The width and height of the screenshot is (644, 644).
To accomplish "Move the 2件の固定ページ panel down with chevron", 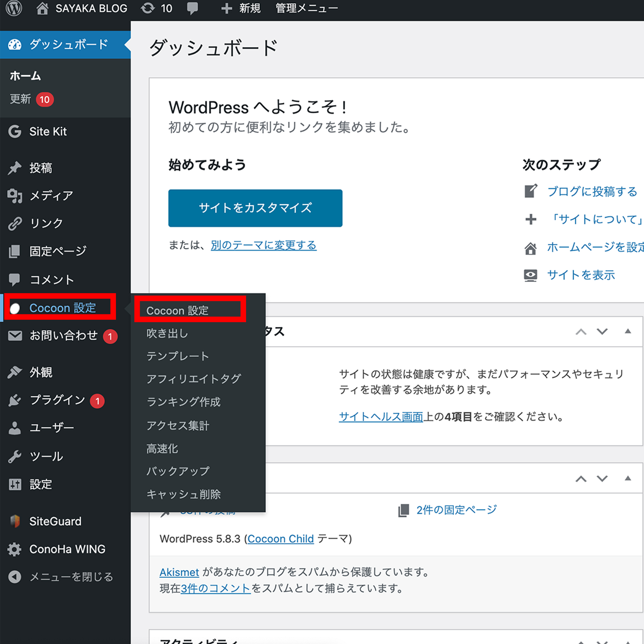I will [602, 479].
